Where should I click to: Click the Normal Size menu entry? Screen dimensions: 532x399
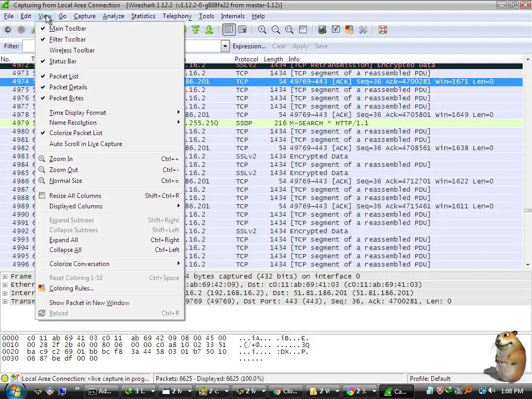[x=110, y=181]
